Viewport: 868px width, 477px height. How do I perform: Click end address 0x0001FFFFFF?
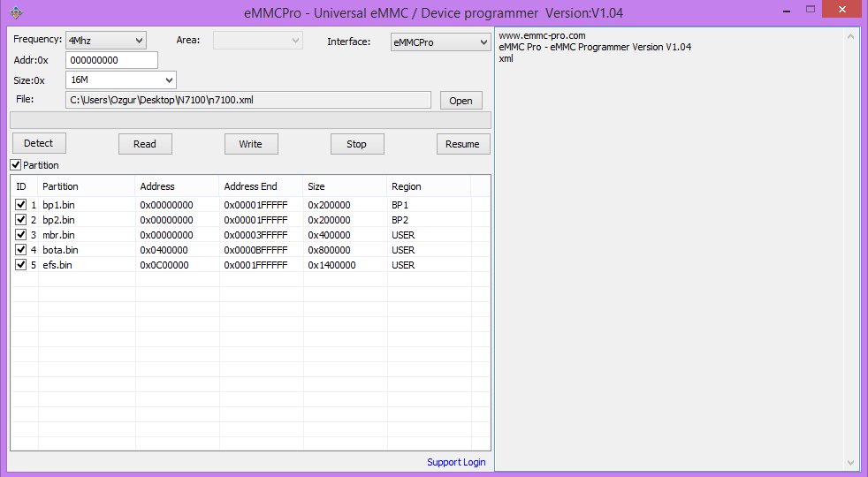(255, 264)
